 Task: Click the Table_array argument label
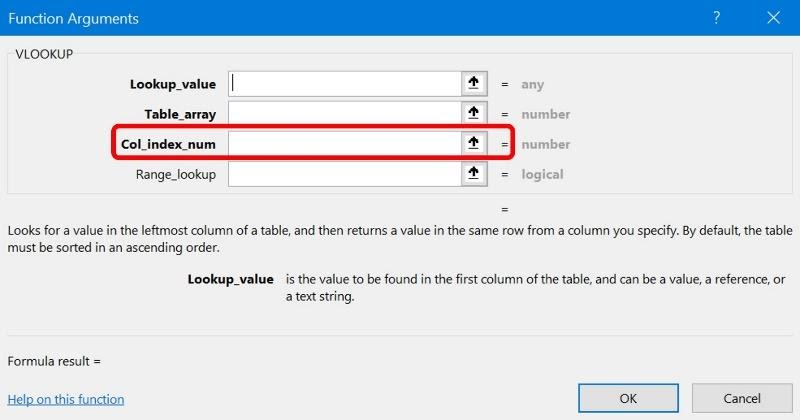tap(179, 115)
